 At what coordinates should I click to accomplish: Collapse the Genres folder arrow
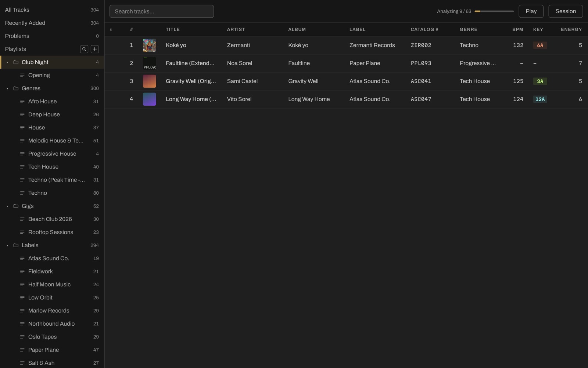tap(7, 89)
